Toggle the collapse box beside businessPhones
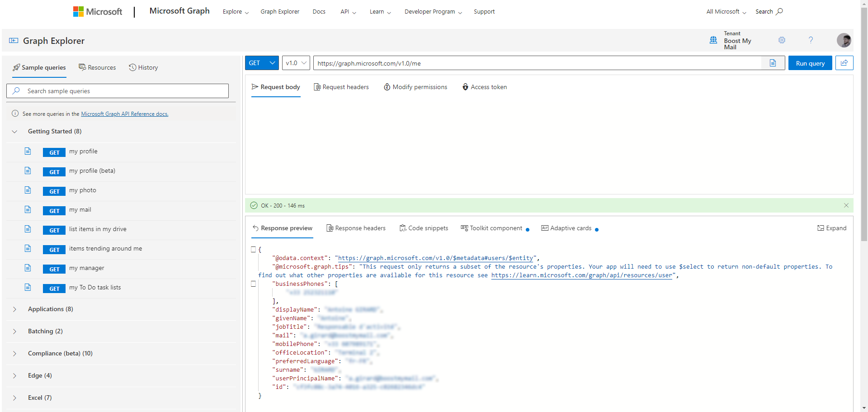The height and width of the screenshot is (412, 868). (254, 284)
